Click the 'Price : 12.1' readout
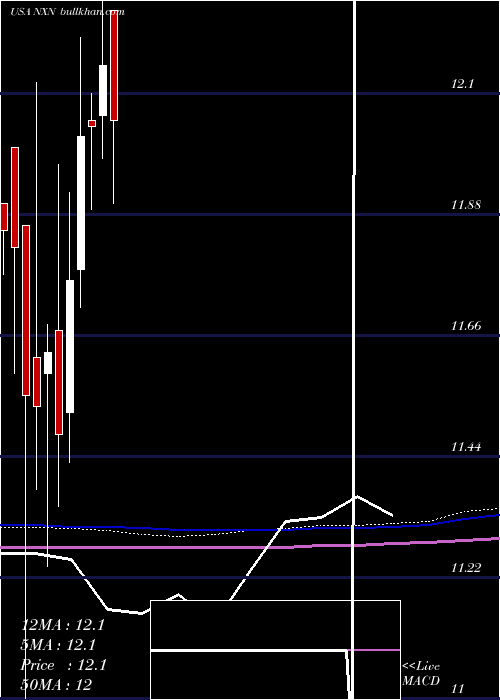Screen dimensions: 500x700 63,665
